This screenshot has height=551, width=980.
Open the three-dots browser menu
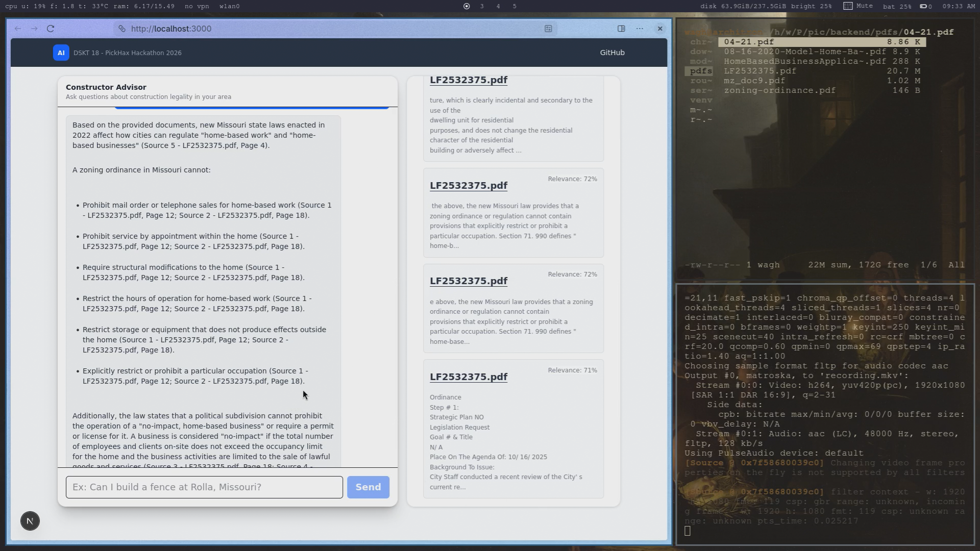(x=640, y=29)
